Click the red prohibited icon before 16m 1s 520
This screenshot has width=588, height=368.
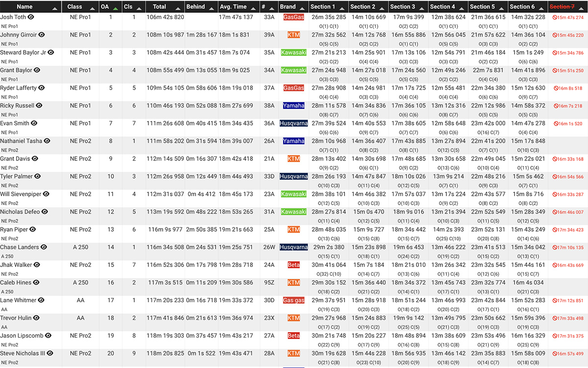556,124
